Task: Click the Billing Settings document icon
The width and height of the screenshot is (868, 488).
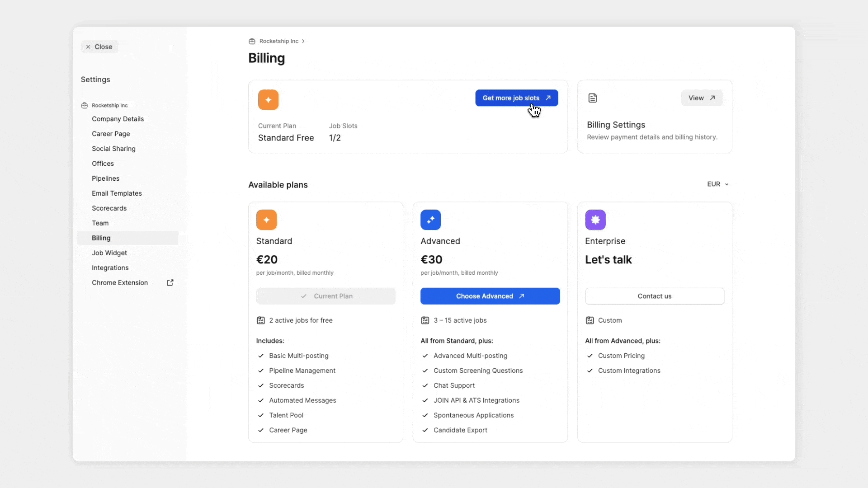Action: 592,98
